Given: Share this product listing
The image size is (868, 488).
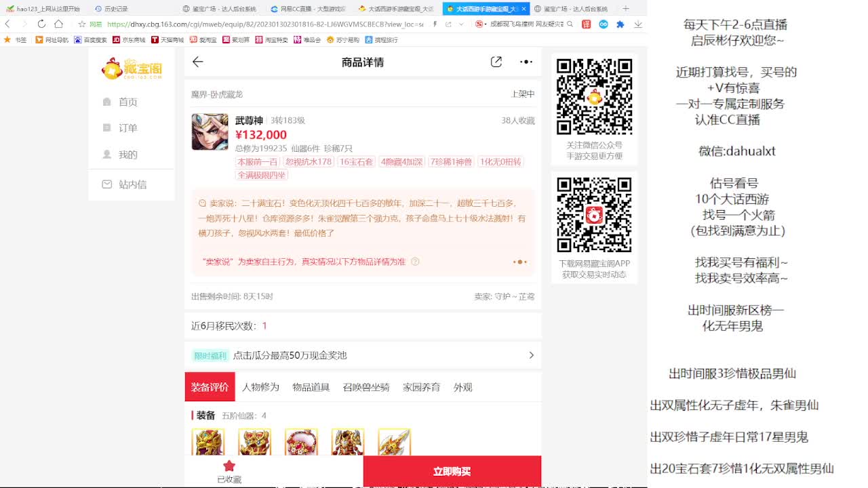Looking at the screenshot, I should point(496,62).
